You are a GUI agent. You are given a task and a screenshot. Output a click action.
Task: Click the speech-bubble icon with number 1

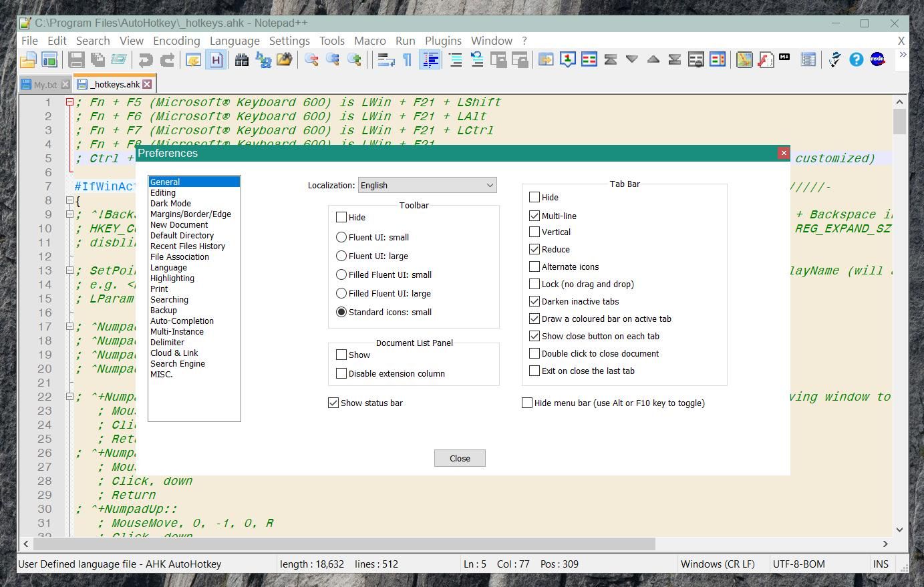(567, 60)
